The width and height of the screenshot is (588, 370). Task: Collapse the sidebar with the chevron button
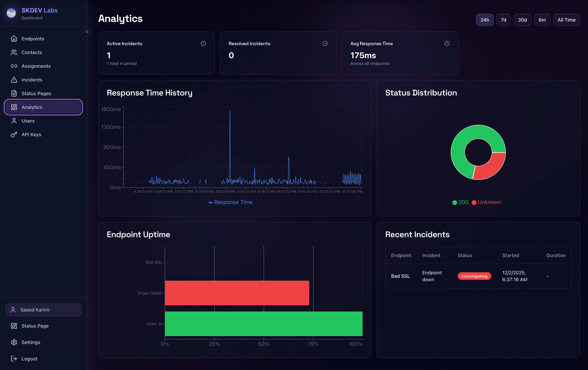click(x=87, y=31)
